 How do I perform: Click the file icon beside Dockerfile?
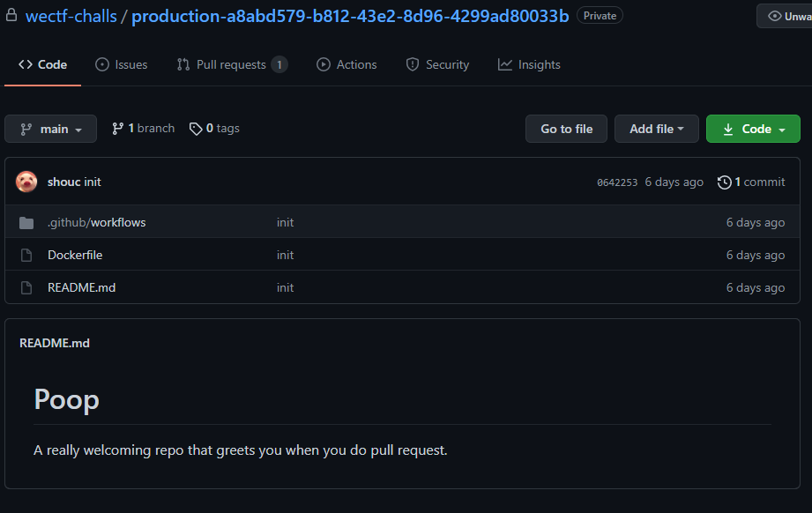pyautogui.click(x=26, y=256)
